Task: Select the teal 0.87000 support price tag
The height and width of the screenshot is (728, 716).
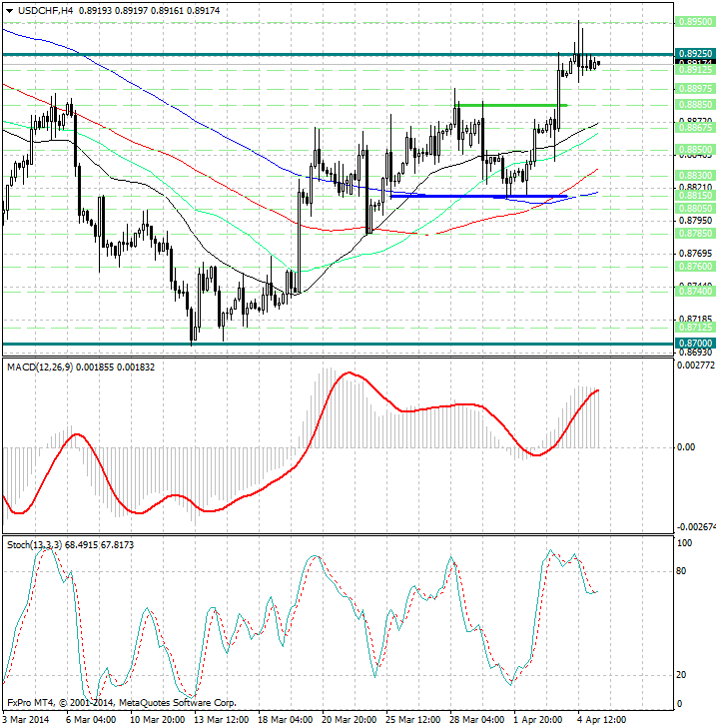Action: click(693, 343)
